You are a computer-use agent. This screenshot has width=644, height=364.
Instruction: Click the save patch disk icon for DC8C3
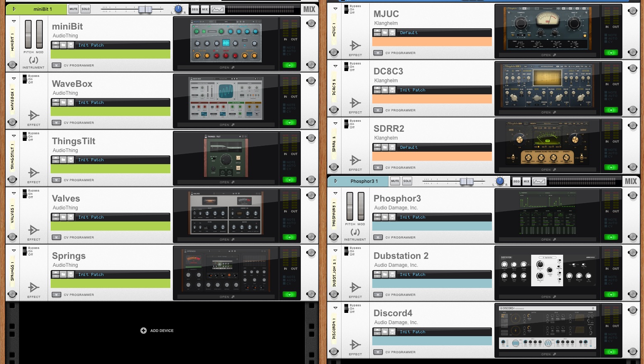(392, 90)
